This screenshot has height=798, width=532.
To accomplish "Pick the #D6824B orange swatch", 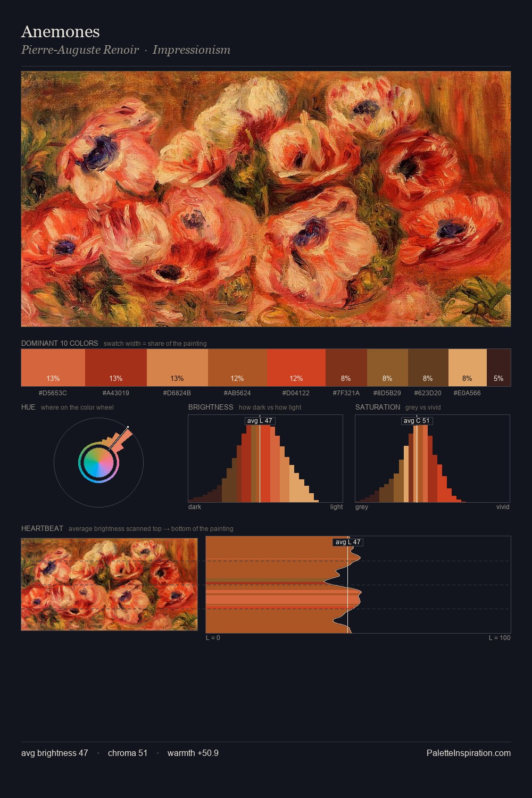I will pos(177,368).
